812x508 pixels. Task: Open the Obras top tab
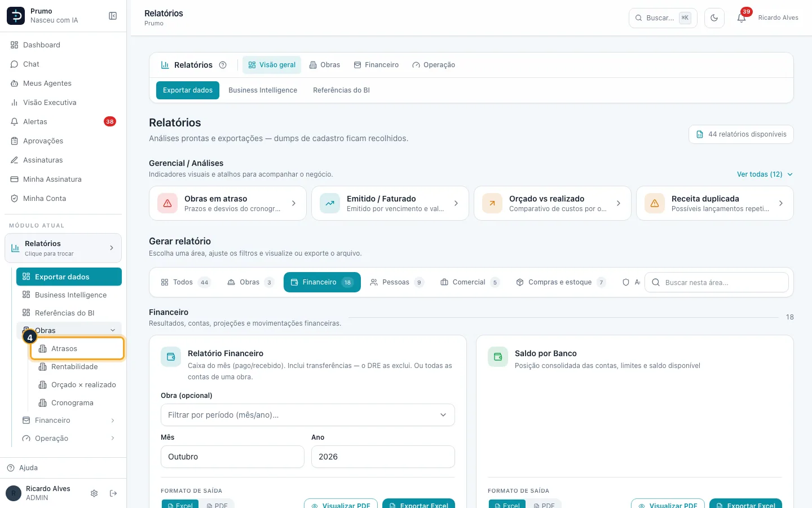click(325, 65)
